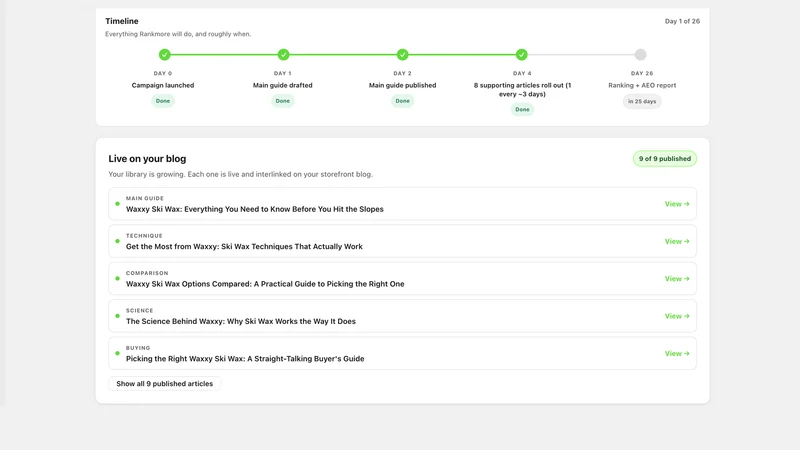Open 'Waxxy Ski Wax Options Compared' title
Viewport: 800px width, 450px height.
click(x=265, y=284)
